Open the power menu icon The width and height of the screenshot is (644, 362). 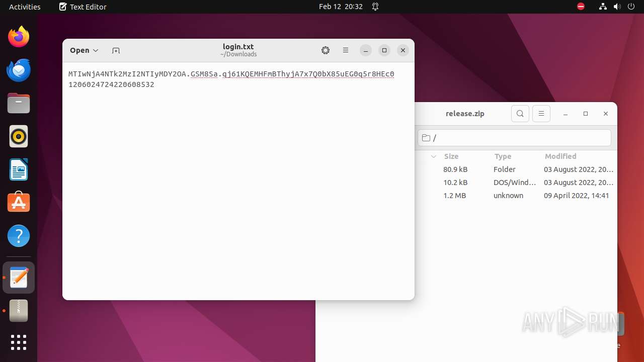click(x=631, y=7)
